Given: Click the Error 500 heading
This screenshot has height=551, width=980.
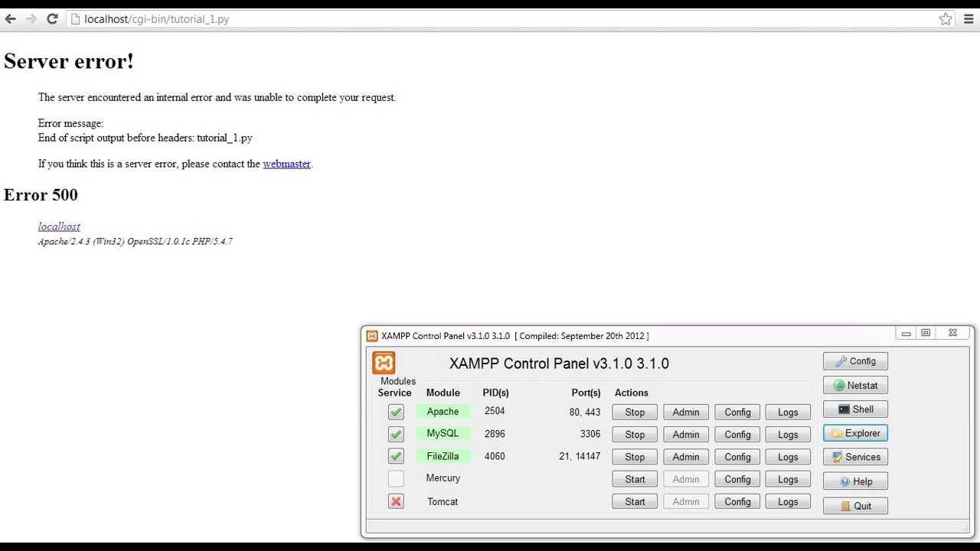Looking at the screenshot, I should pyautogui.click(x=41, y=194).
